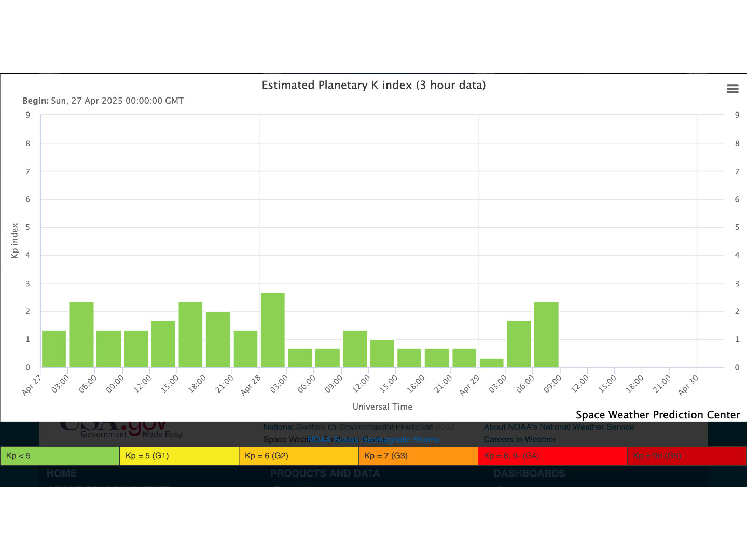Click the last green bar in the chart
This screenshot has width=747, height=560.
pos(546,334)
